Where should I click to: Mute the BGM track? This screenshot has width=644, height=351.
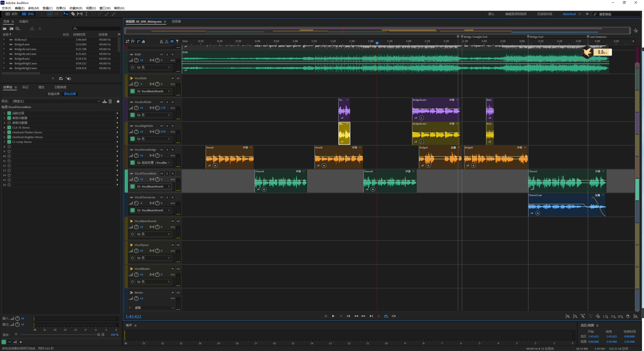click(162, 54)
